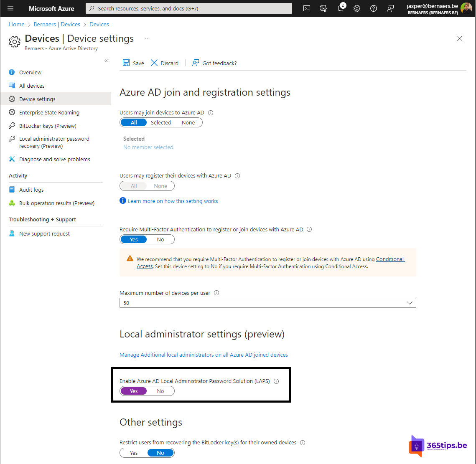Click the BitLocker keys key icon
Viewport: 476px width, 464px height.
tap(12, 126)
